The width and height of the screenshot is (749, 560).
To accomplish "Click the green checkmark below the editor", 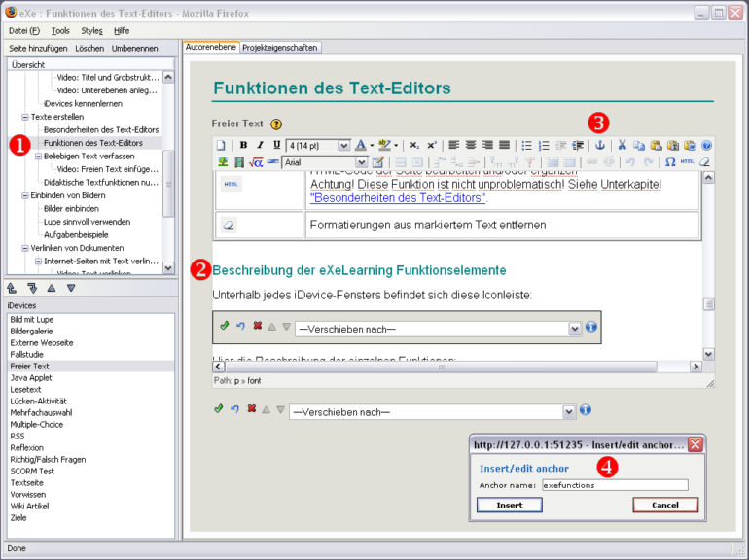I will 219,409.
